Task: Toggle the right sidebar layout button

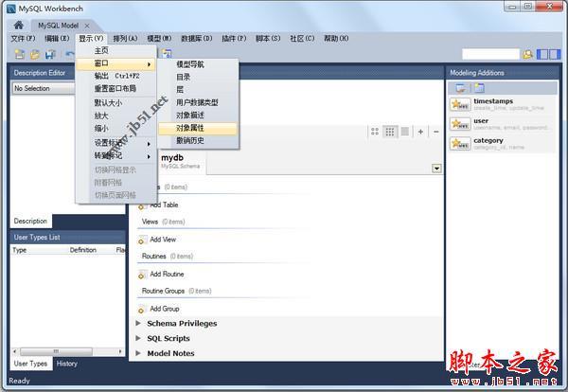Action: click(555, 54)
